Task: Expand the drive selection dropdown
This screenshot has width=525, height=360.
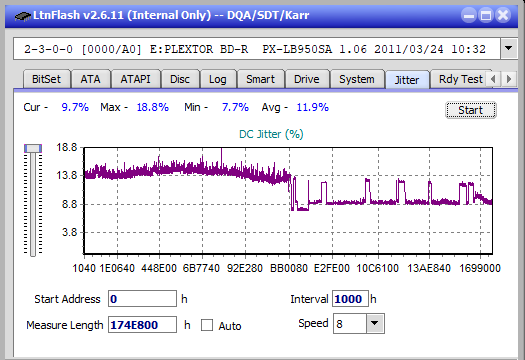Action: 509,49
